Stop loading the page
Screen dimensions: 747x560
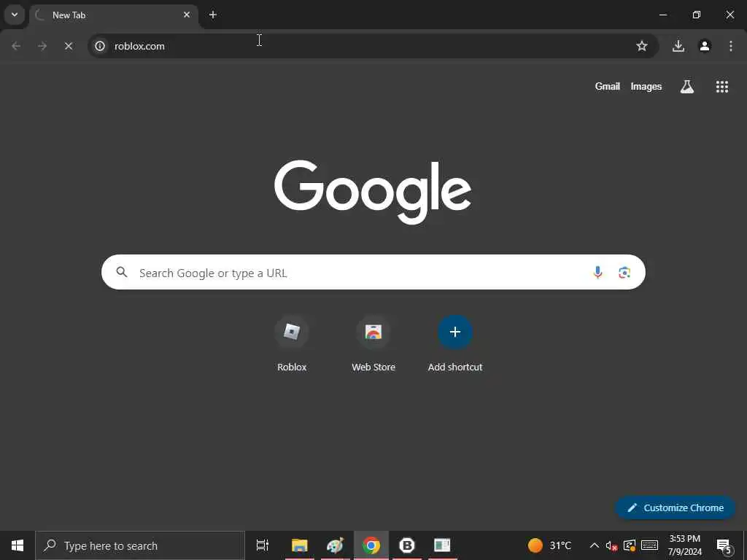(x=69, y=46)
